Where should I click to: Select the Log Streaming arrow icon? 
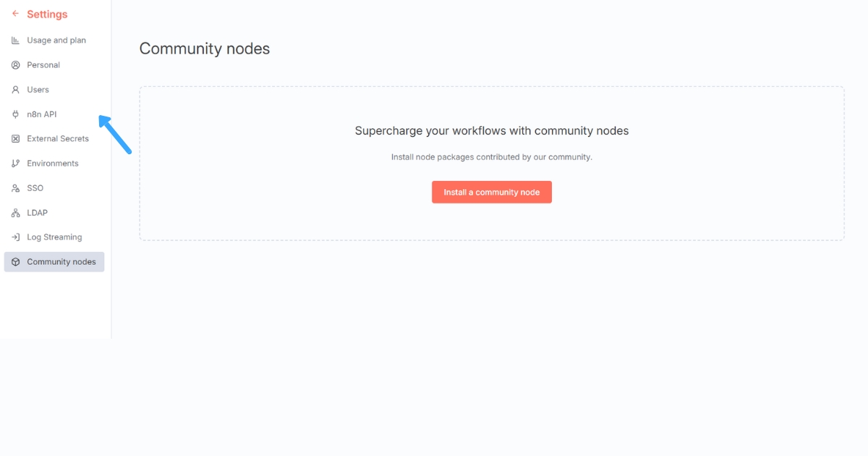point(16,237)
